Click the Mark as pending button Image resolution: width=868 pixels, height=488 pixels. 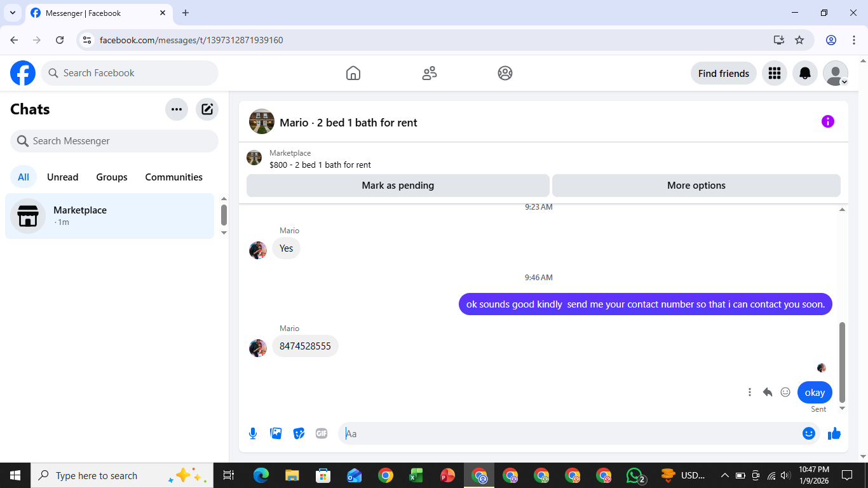[398, 186]
